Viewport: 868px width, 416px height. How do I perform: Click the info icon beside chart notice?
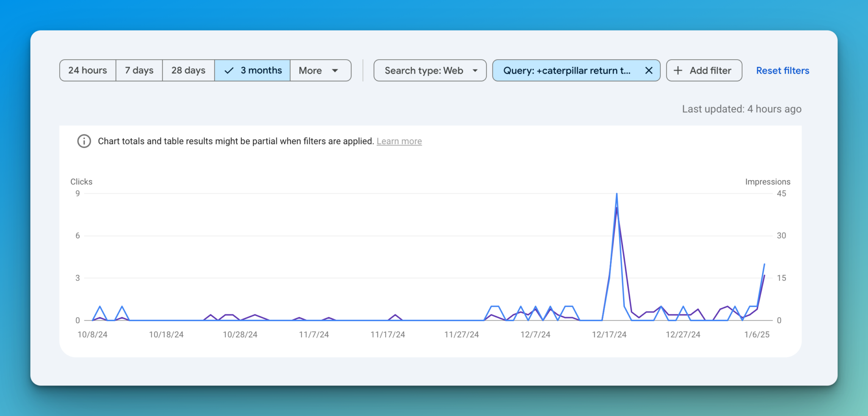84,141
